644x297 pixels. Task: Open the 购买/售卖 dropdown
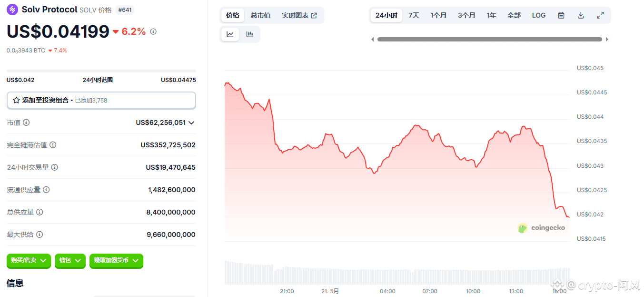click(x=29, y=261)
